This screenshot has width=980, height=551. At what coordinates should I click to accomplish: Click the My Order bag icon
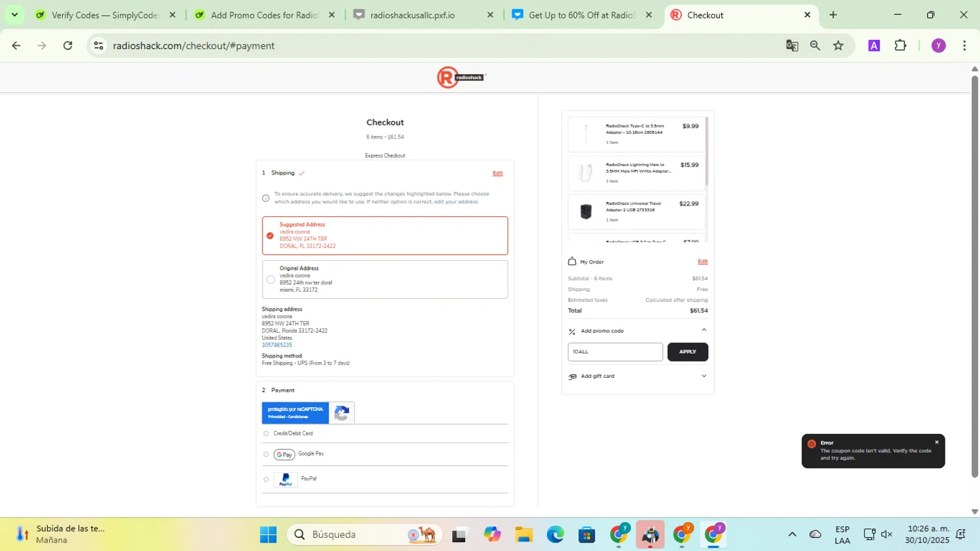572,261
